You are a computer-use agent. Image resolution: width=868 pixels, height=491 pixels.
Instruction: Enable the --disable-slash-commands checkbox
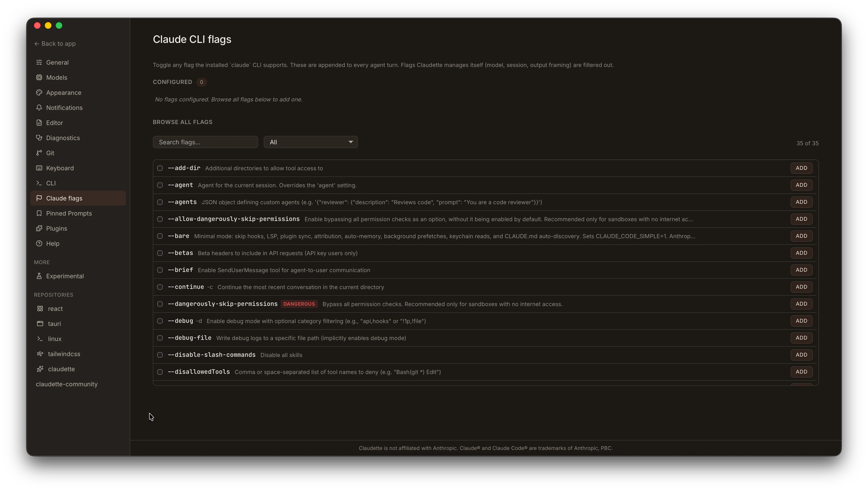(160, 355)
